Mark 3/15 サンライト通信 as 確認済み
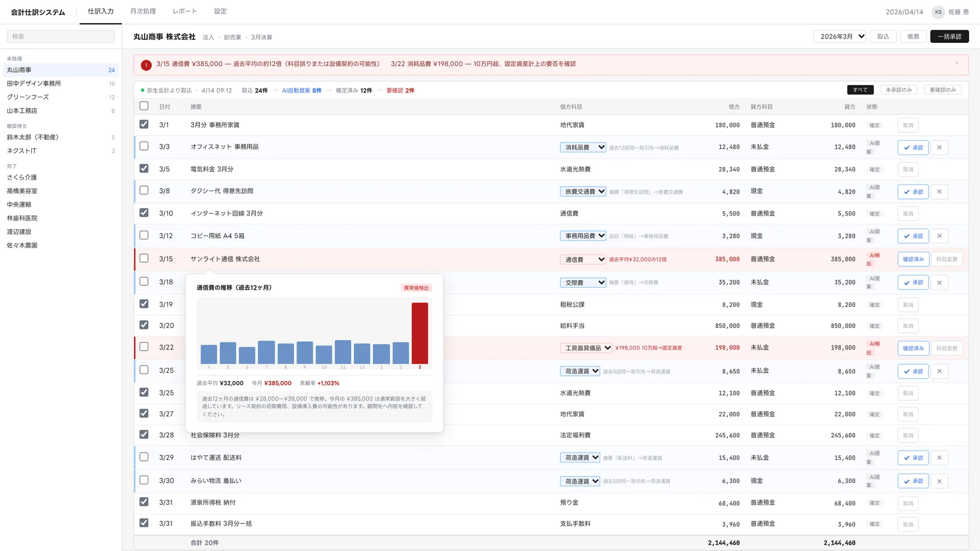 click(913, 259)
